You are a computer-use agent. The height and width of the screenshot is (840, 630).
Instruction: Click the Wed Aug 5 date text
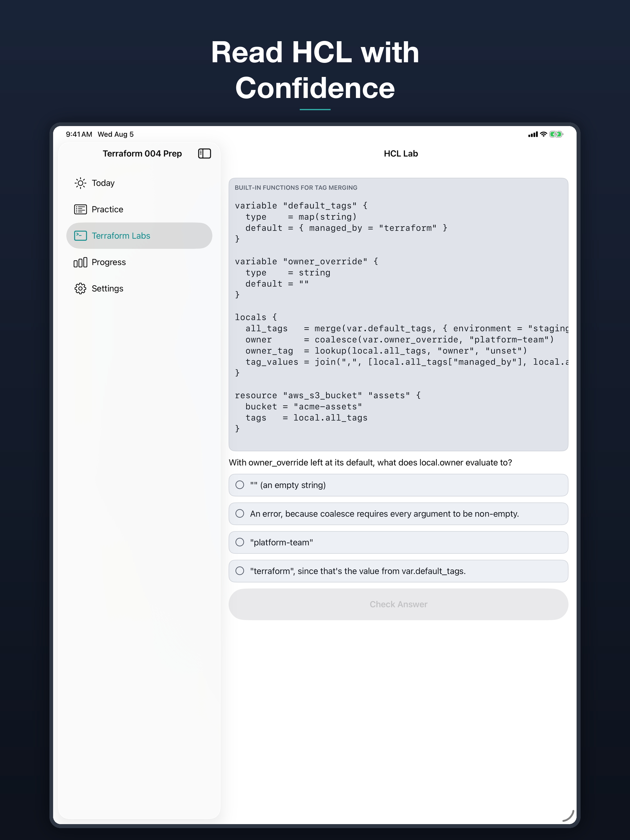pyautogui.click(x=115, y=134)
